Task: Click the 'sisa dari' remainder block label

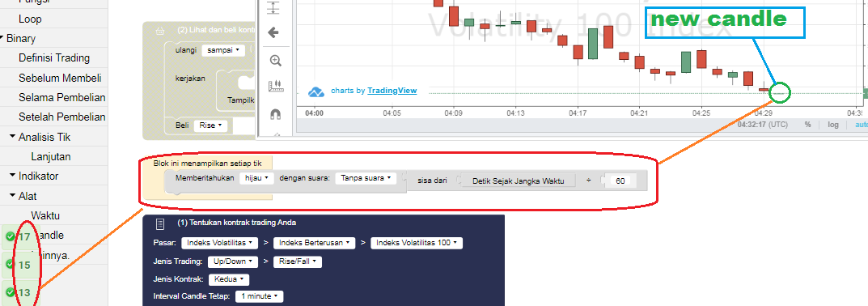Action: pyautogui.click(x=432, y=181)
